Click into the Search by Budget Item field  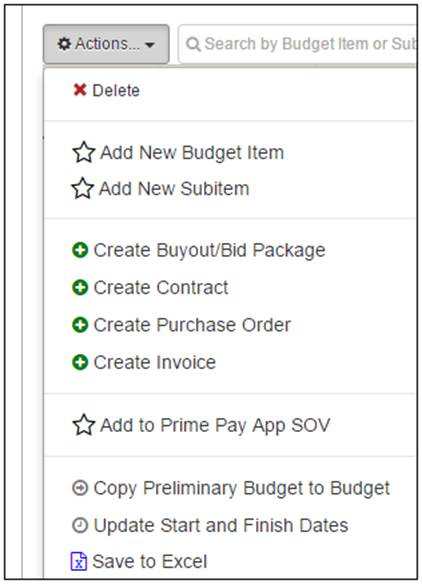297,44
